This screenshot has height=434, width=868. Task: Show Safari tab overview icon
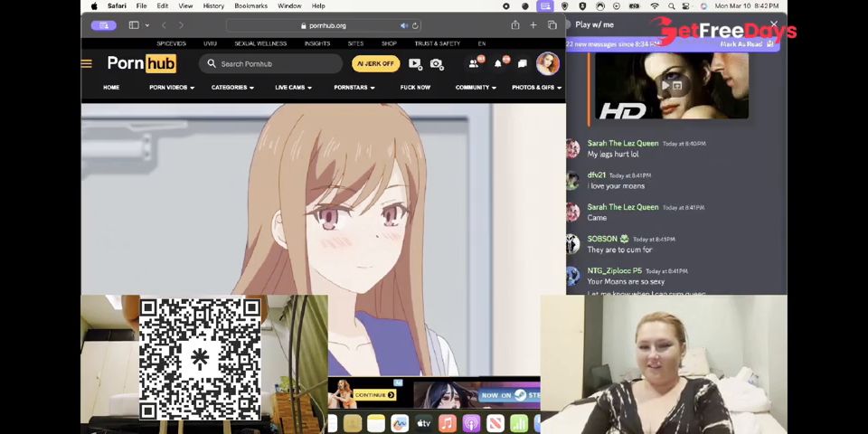pyautogui.click(x=552, y=25)
